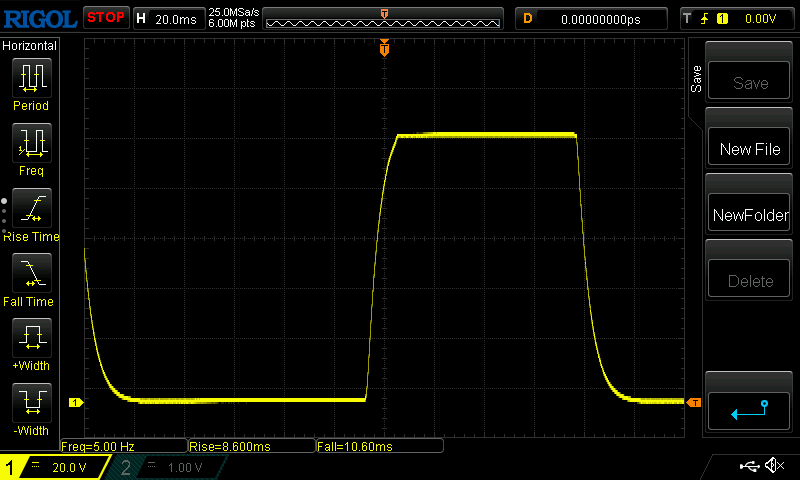
Task: Click the trigger level 0.00V readout
Action: (x=760, y=19)
